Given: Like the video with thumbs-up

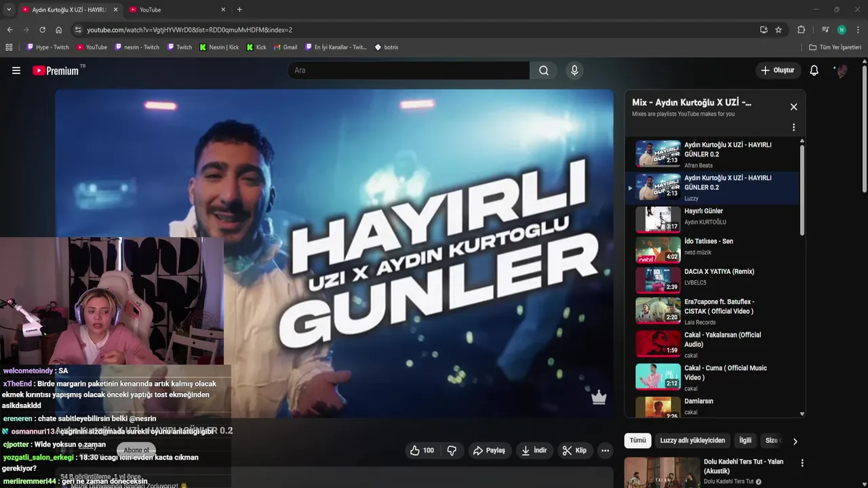Looking at the screenshot, I should pyautogui.click(x=421, y=450).
